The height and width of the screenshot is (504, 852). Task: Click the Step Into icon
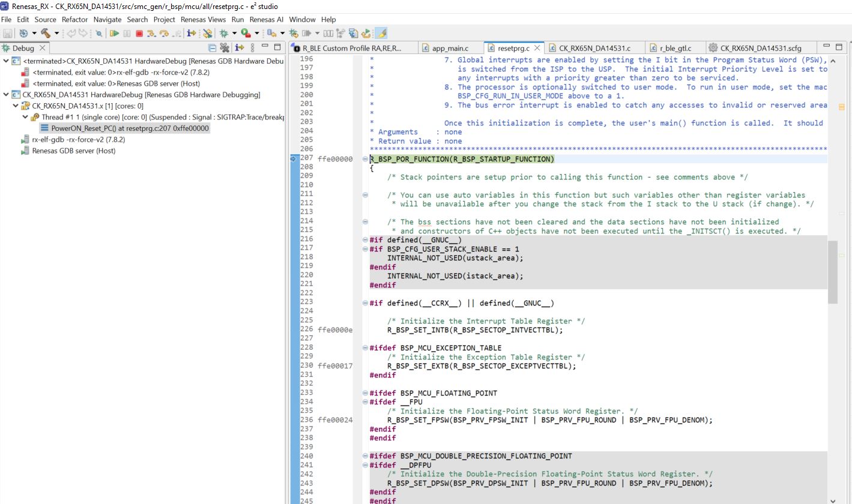151,34
